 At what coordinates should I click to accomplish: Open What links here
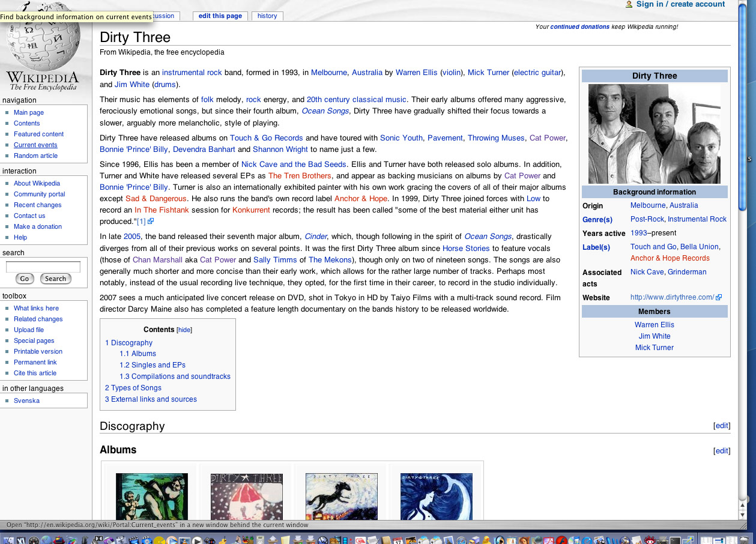[x=36, y=308]
